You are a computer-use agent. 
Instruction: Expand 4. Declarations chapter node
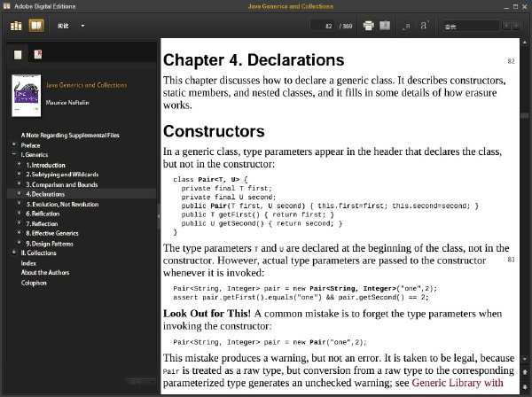coord(19,193)
